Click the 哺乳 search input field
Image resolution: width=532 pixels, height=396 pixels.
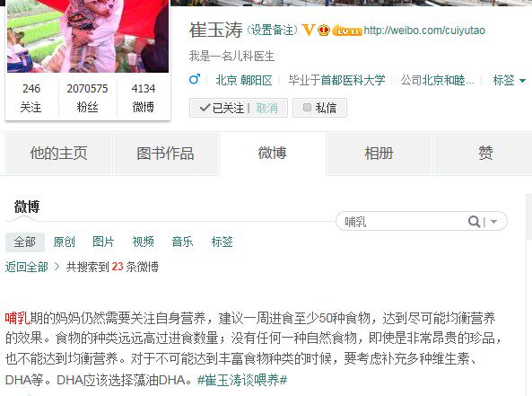point(402,222)
